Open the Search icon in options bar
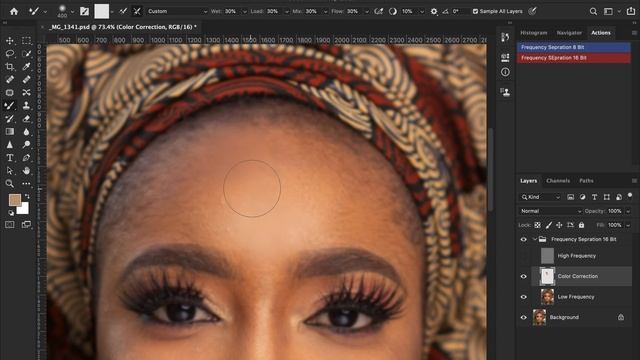 [x=593, y=11]
